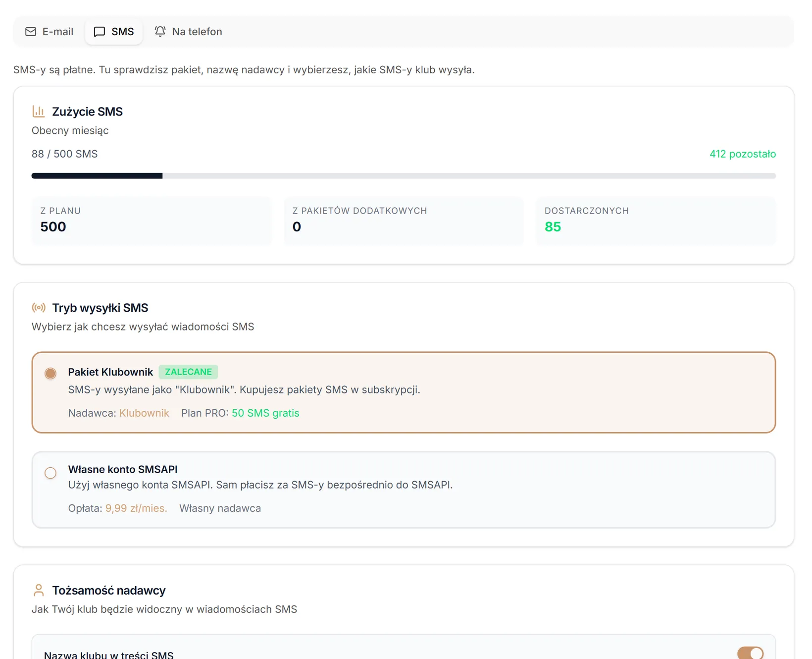Open the Na telefon tab
Screen dimensions: 812x659
[x=189, y=32]
